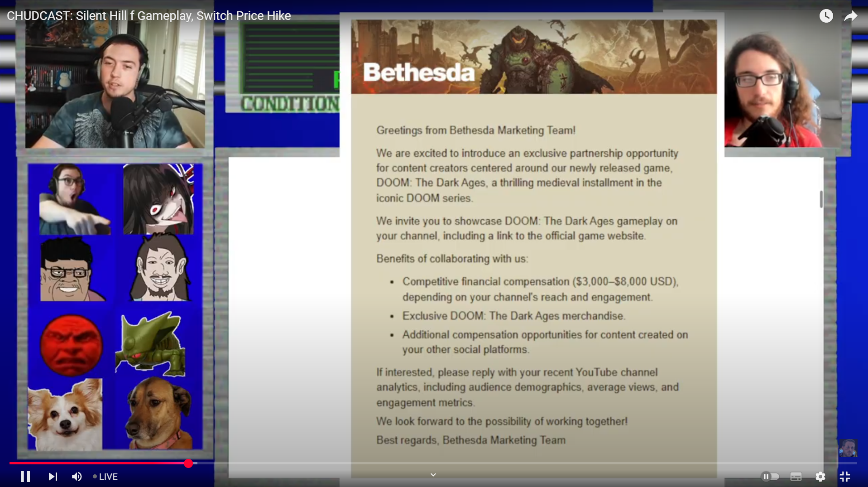Image resolution: width=868 pixels, height=487 pixels.
Task: Click the red progress bar scrubber
Action: pyautogui.click(x=188, y=463)
